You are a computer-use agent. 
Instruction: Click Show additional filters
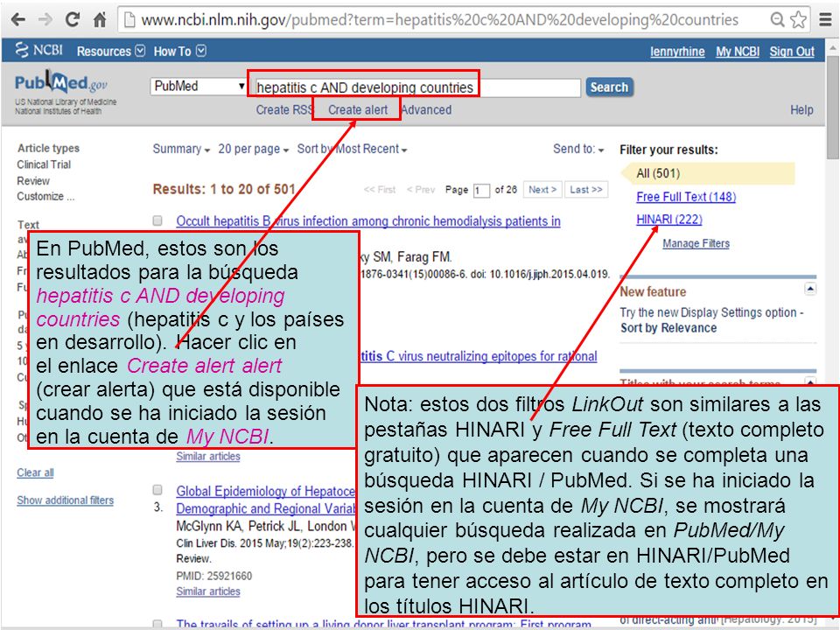click(66, 500)
